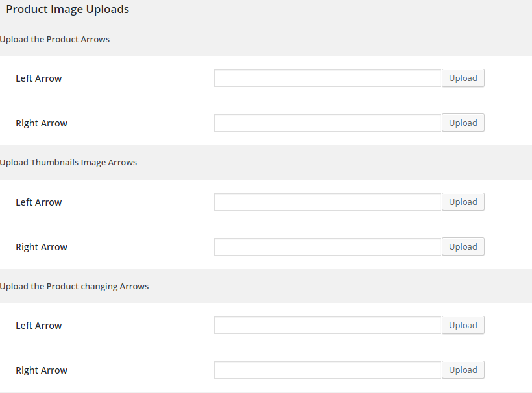Viewport: 532px width, 393px height.
Task: Click Left Arrow label under Product changing Arrows
Action: 39,326
